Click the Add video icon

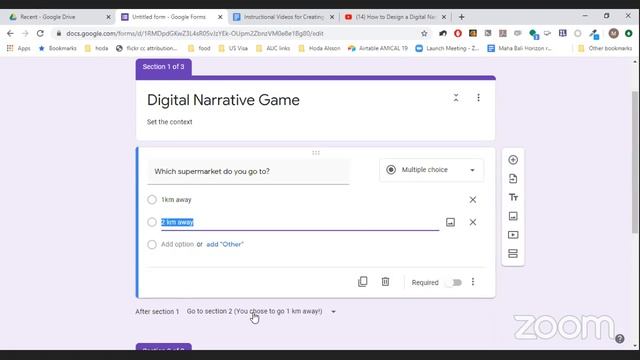click(x=513, y=235)
